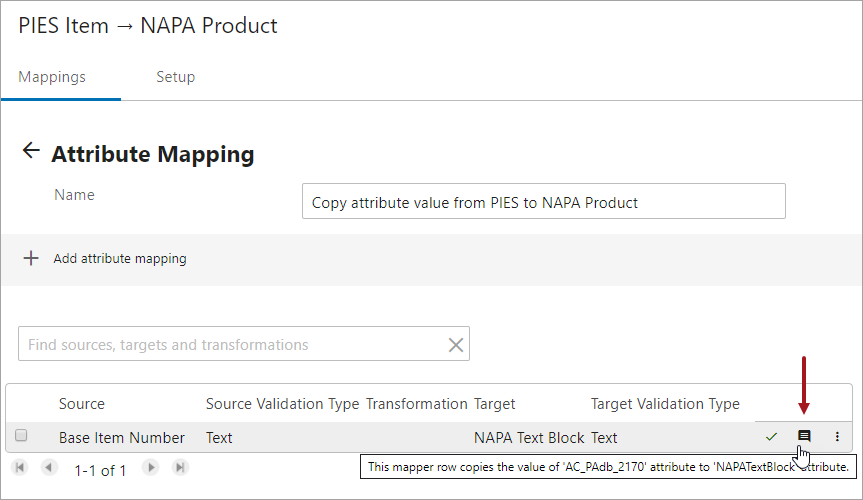Sort by Source Validation Type column header
Viewport: 863px width, 500px height.
282,404
